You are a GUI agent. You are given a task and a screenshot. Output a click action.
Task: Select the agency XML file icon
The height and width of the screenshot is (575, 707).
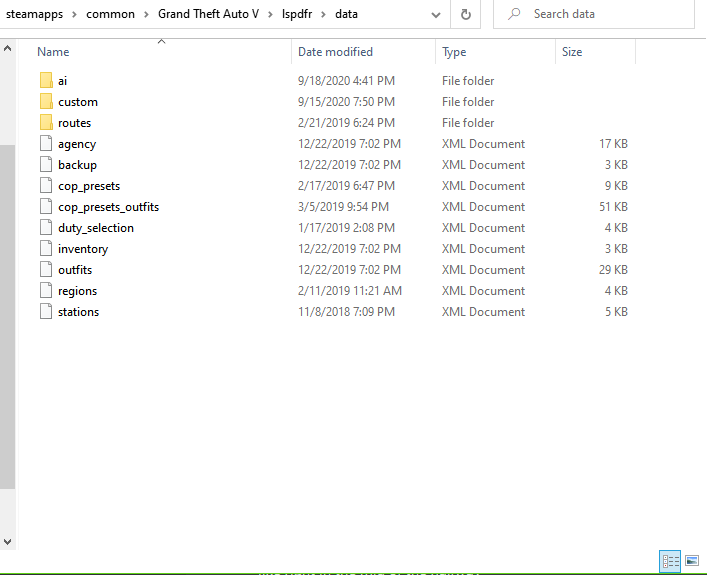point(46,143)
